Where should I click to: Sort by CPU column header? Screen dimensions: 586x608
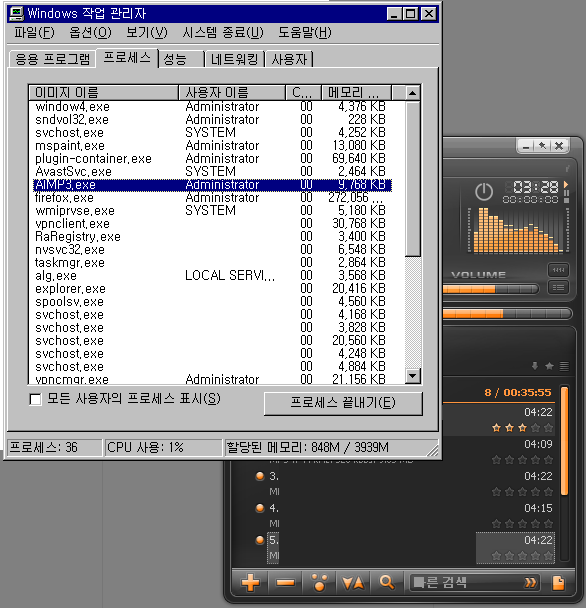303,93
